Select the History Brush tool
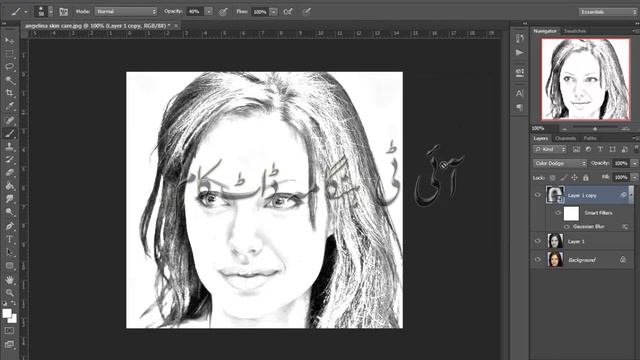This screenshot has width=640, height=360. tap(9, 160)
